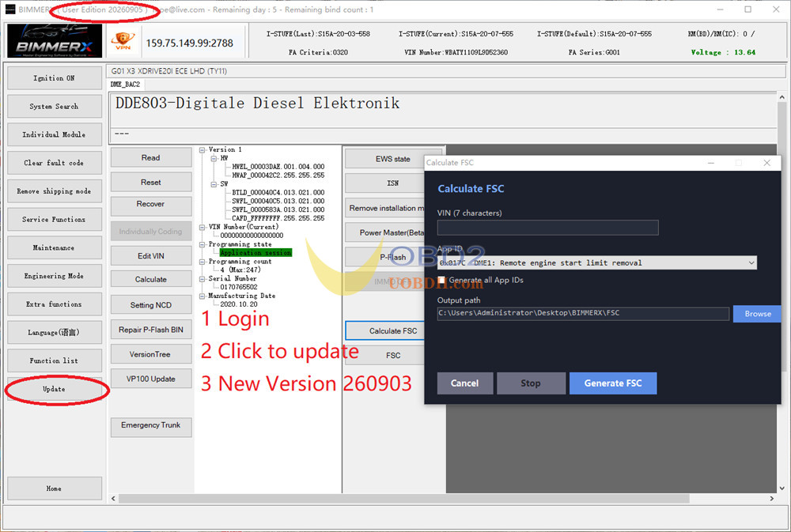Select the DME_BAC2 tab

[x=125, y=85]
